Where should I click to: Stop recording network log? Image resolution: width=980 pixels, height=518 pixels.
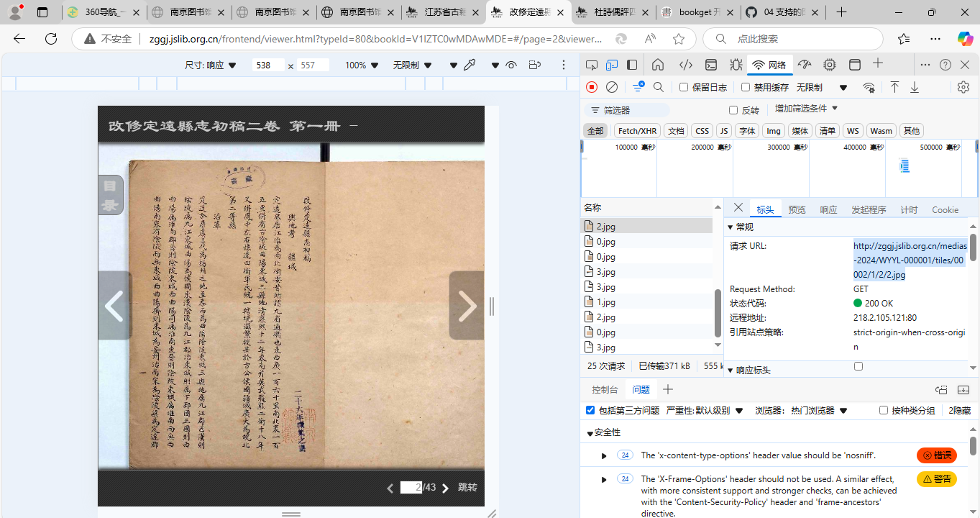coord(592,87)
